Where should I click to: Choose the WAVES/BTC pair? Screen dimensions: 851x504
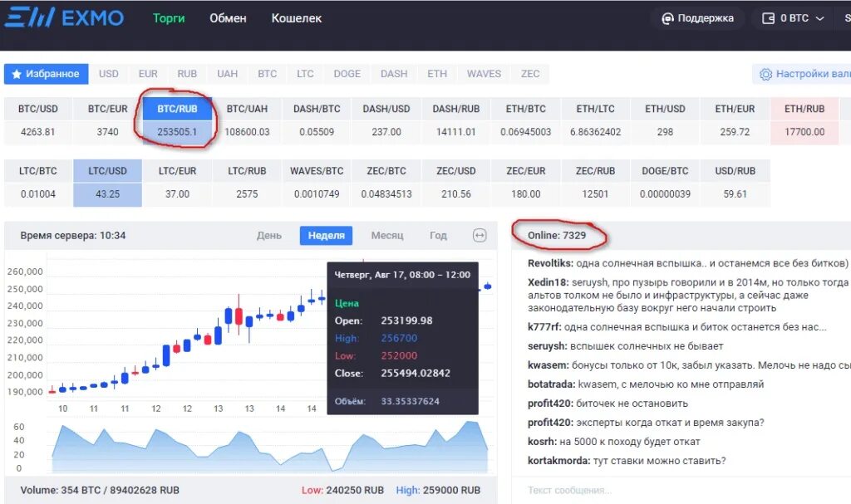click(317, 183)
